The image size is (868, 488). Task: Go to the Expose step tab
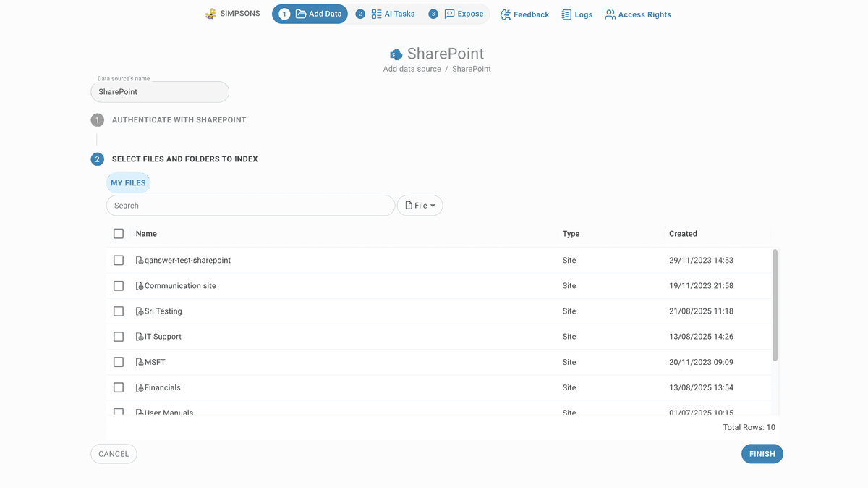point(456,14)
